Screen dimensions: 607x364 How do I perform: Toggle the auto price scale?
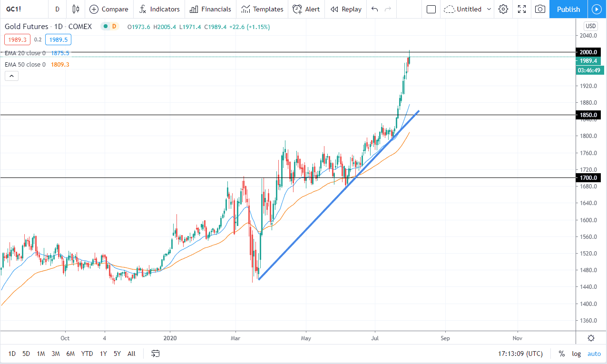point(594,354)
